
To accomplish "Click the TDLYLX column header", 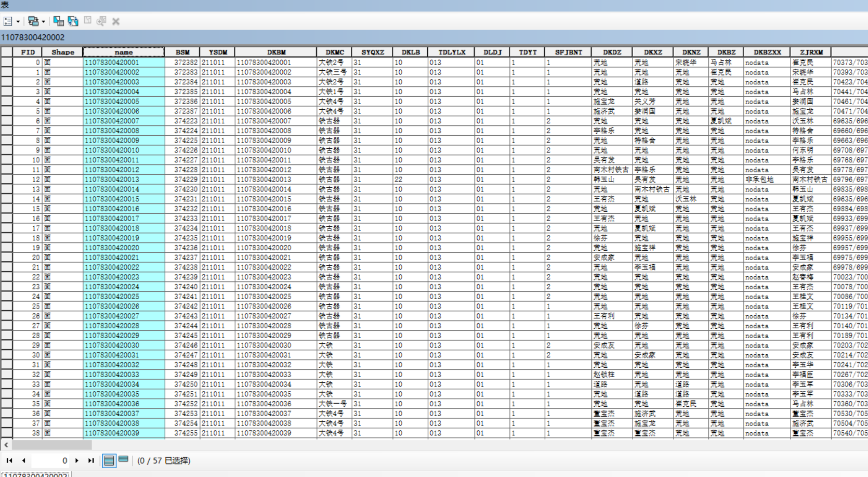I will tap(451, 52).
